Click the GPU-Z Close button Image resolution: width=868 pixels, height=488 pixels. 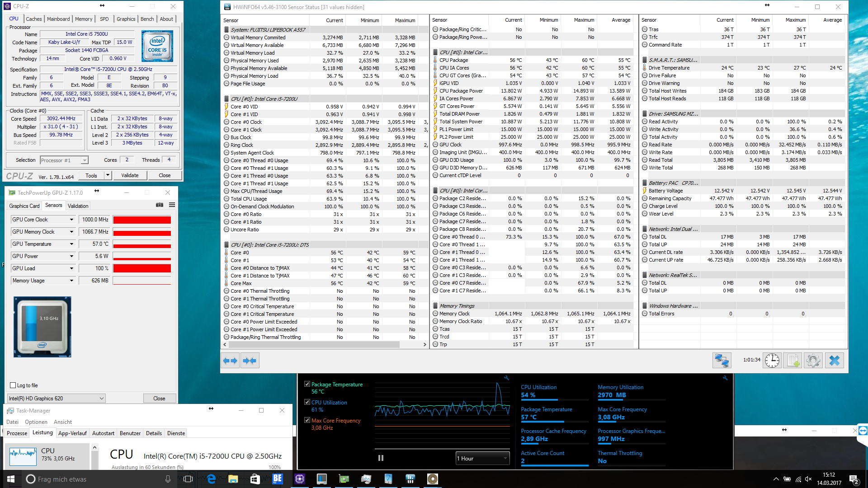(x=159, y=398)
